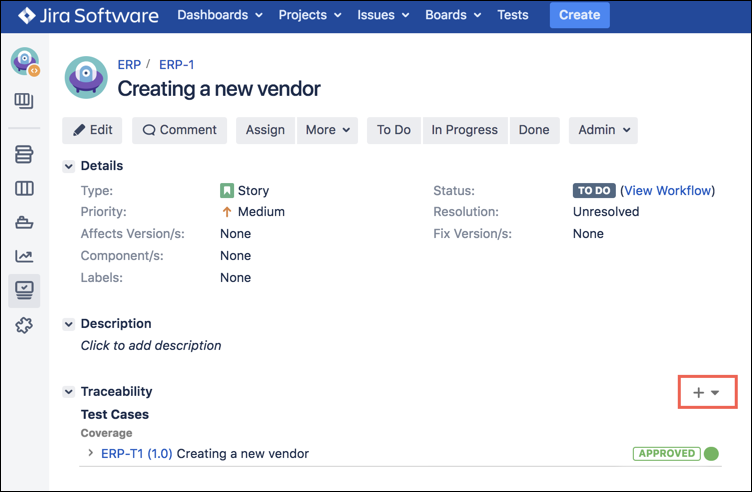Follow the View Workflow link
The height and width of the screenshot is (492, 752).
coord(668,190)
